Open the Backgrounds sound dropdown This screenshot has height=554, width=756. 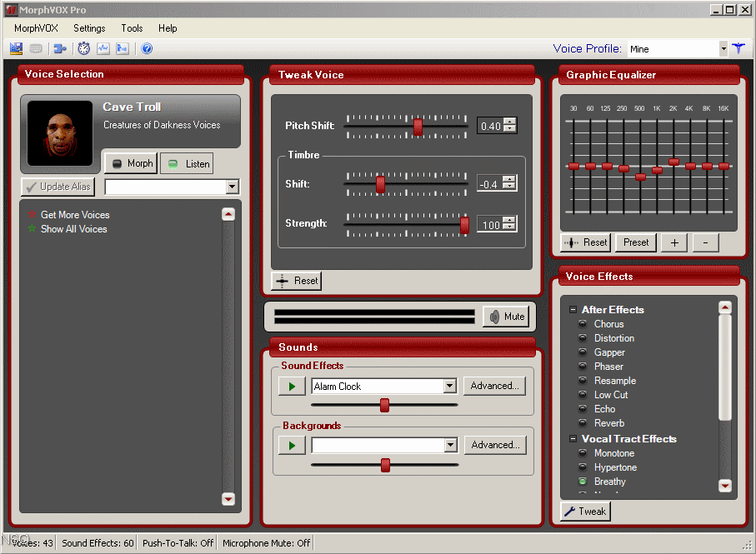click(449, 445)
